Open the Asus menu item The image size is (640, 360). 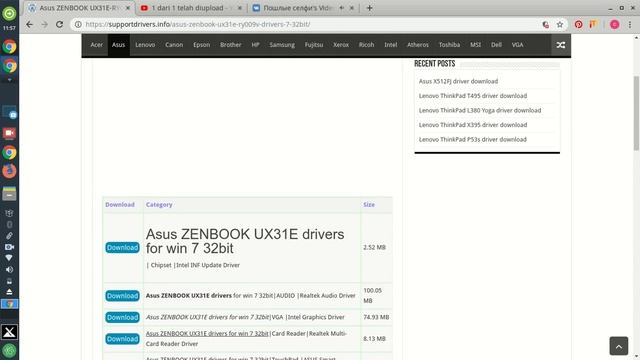pyautogui.click(x=118, y=45)
